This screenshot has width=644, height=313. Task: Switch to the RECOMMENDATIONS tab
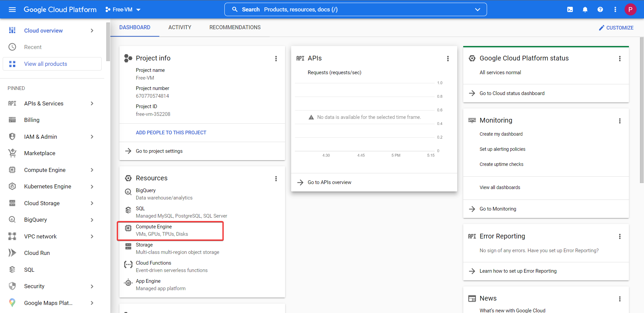pyautogui.click(x=235, y=27)
